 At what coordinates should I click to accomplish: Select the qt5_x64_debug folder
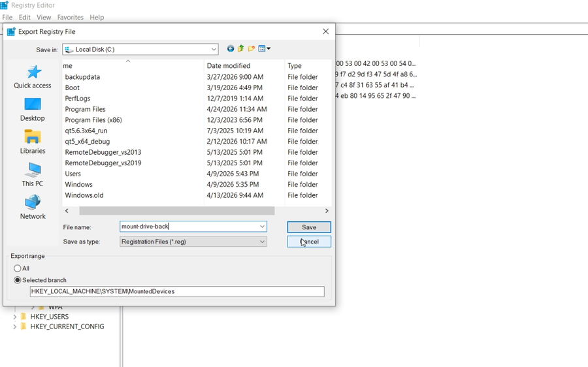[88, 141]
